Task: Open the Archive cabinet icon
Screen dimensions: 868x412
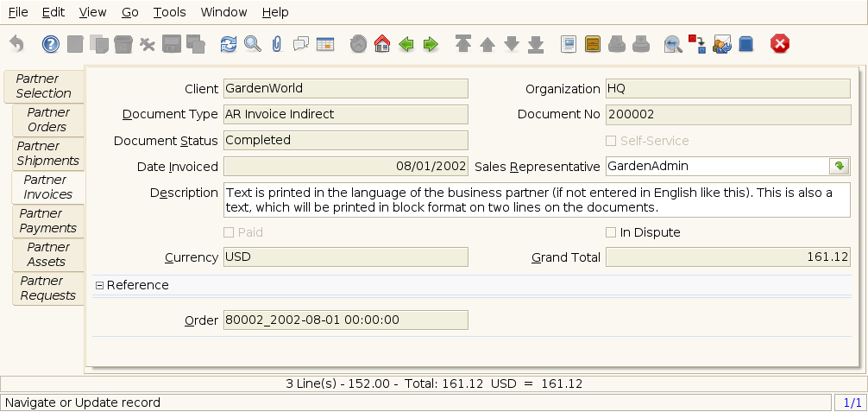Action: pos(592,44)
